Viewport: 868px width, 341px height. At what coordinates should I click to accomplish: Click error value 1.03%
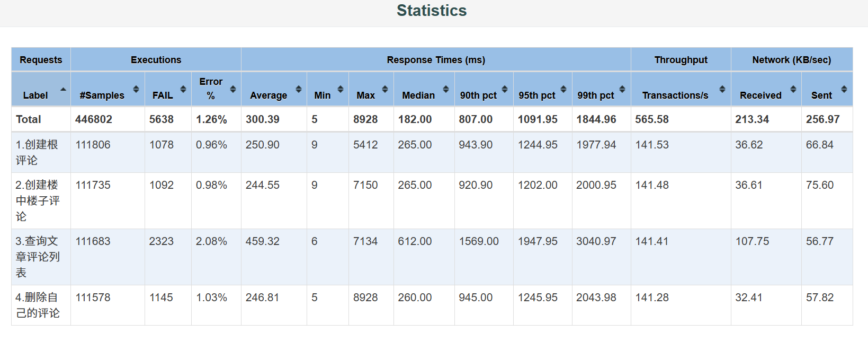coord(211,298)
